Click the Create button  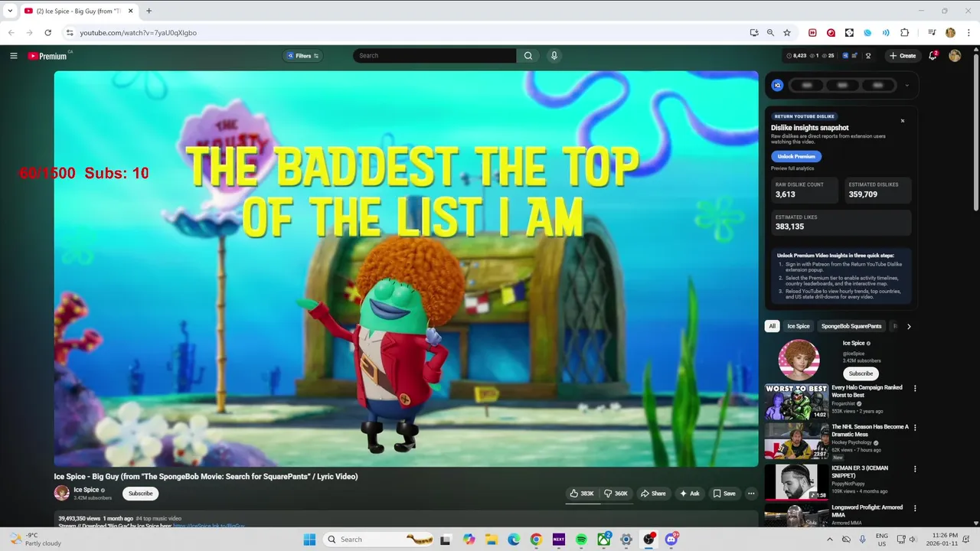tap(903, 56)
